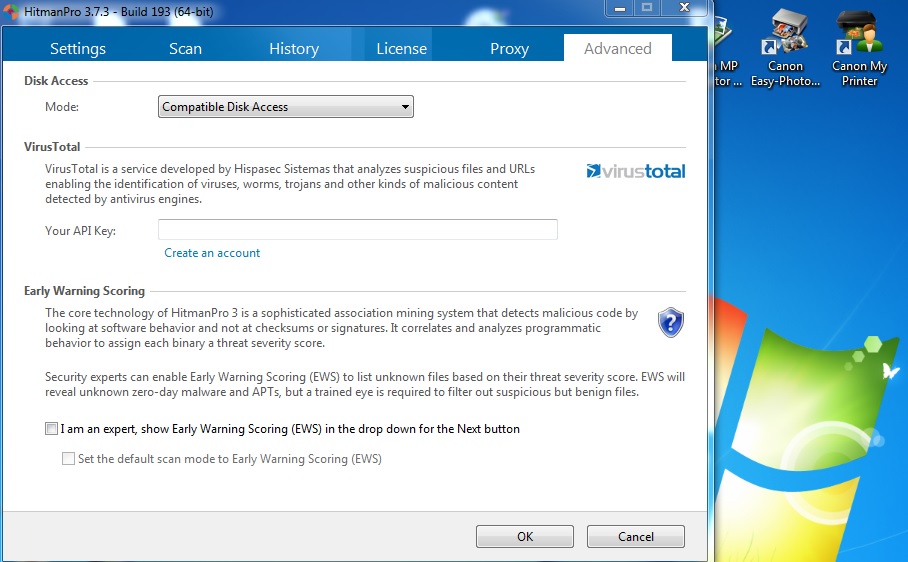Toggle 'Set the default scan mode to EWS' checkbox

pyautogui.click(x=68, y=459)
